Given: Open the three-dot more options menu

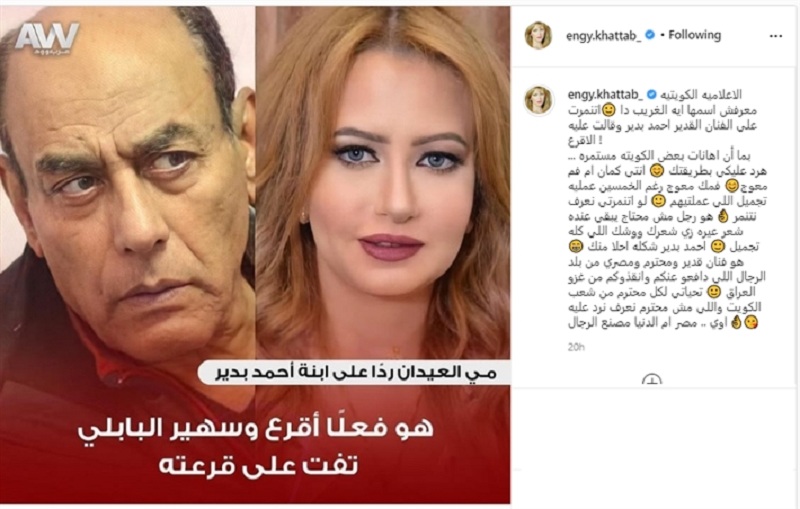Looking at the screenshot, I should tap(776, 36).
